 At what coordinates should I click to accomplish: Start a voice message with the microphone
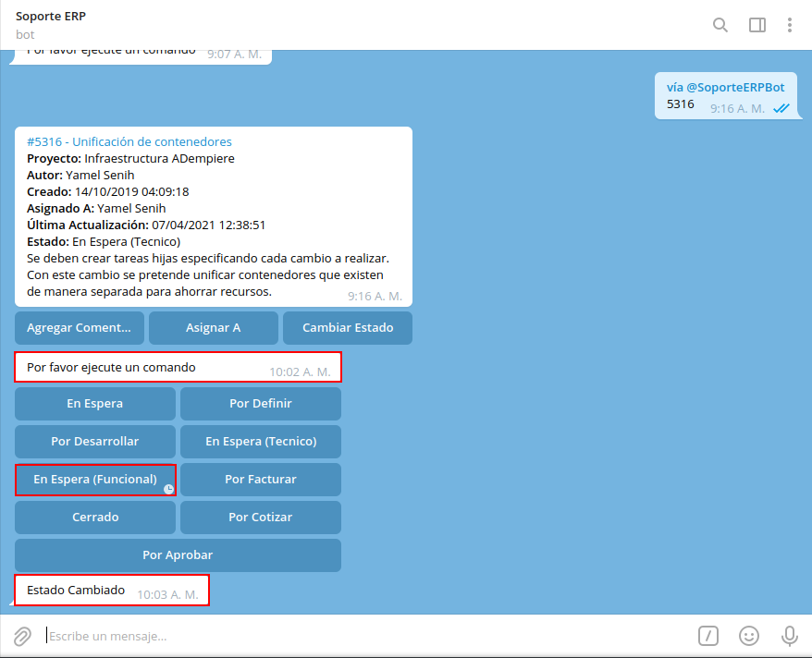tap(788, 636)
